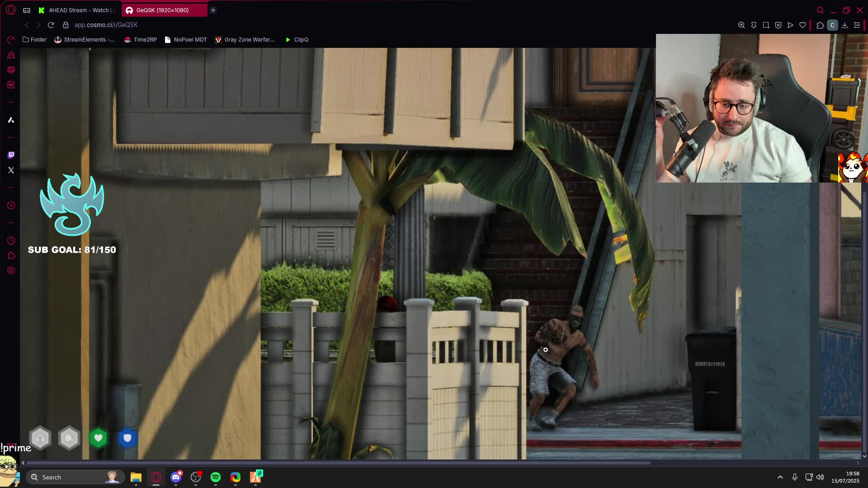
Task: Click the scroll-left arrow of page
Action: tap(23, 463)
